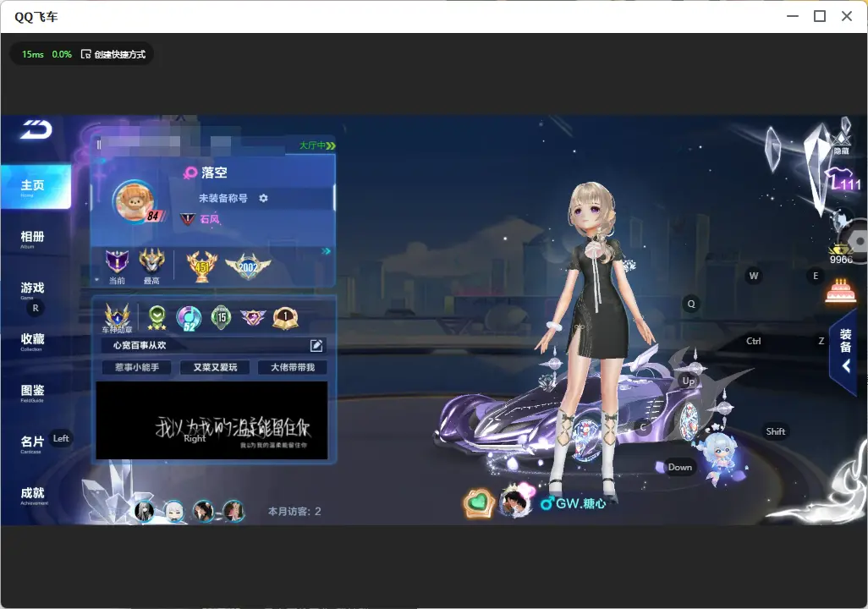The image size is (868, 609).
Task: Click the signature text 心宽百事从欢
Action: pyautogui.click(x=140, y=345)
